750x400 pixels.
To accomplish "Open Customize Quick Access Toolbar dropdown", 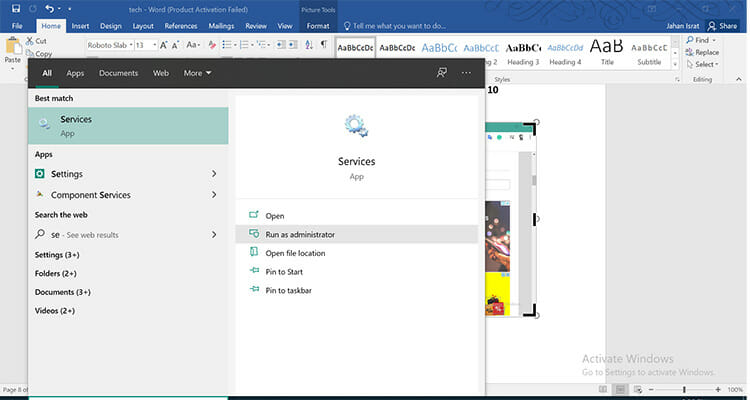I will 69,9.
